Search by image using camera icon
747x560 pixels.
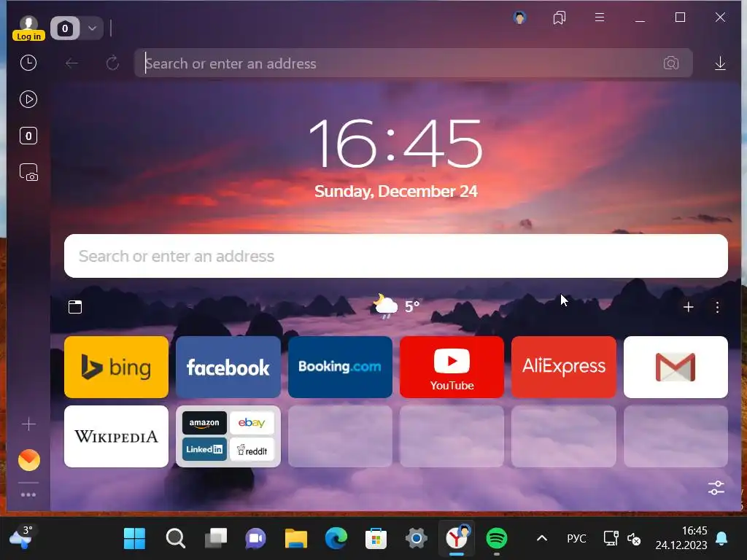tap(671, 63)
